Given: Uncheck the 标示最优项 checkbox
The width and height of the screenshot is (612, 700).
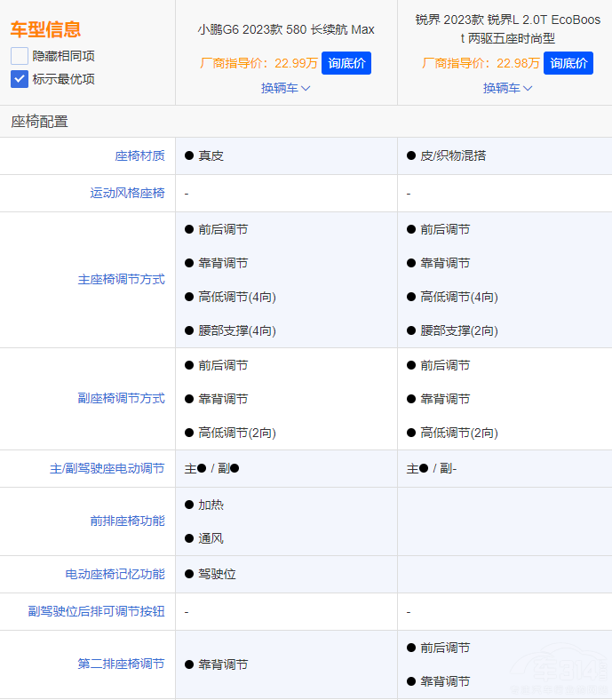Looking at the screenshot, I should tap(20, 79).
